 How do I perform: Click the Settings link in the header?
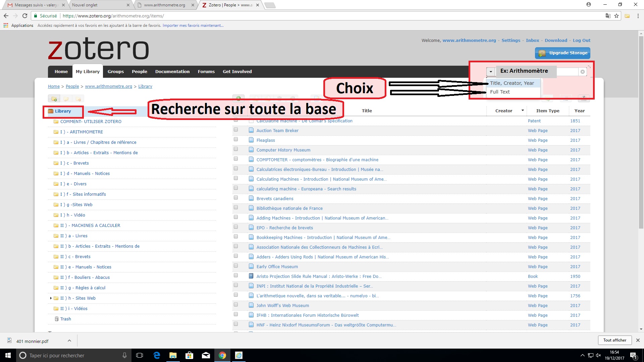(x=511, y=40)
